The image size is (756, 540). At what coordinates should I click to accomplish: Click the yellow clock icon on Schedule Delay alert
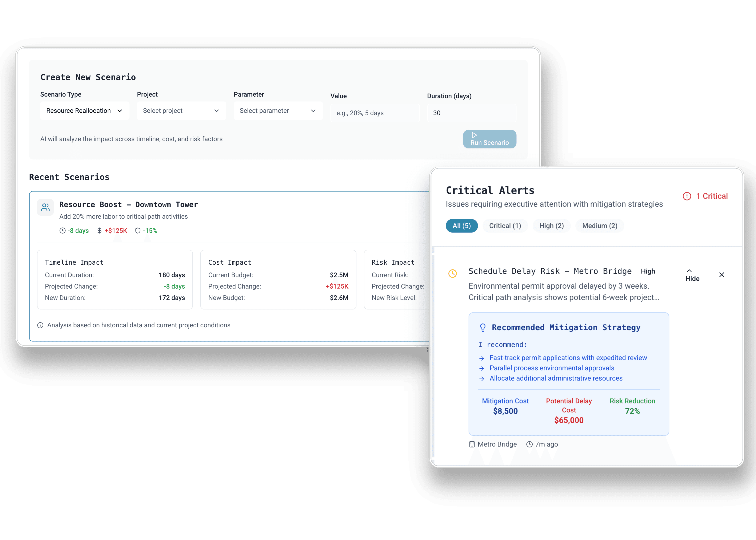click(452, 273)
